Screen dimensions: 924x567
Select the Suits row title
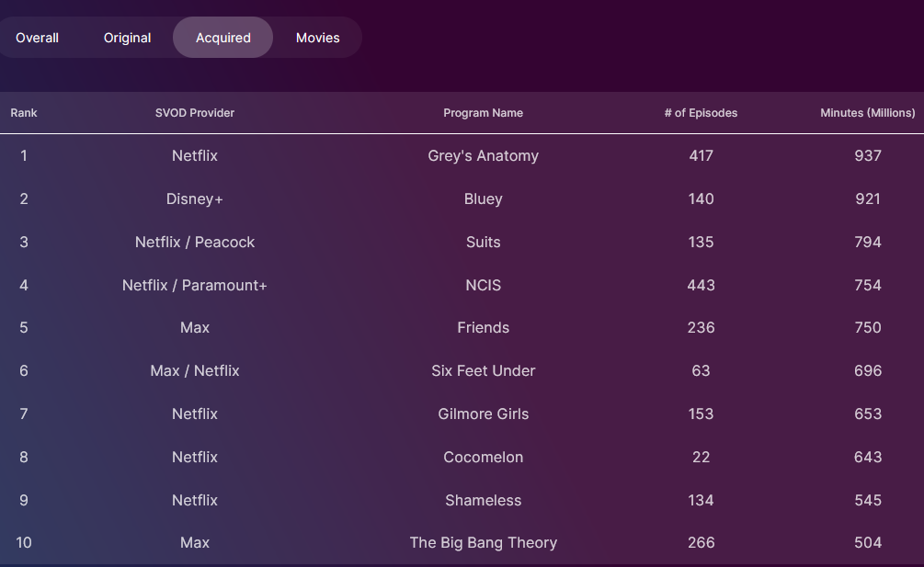click(483, 243)
